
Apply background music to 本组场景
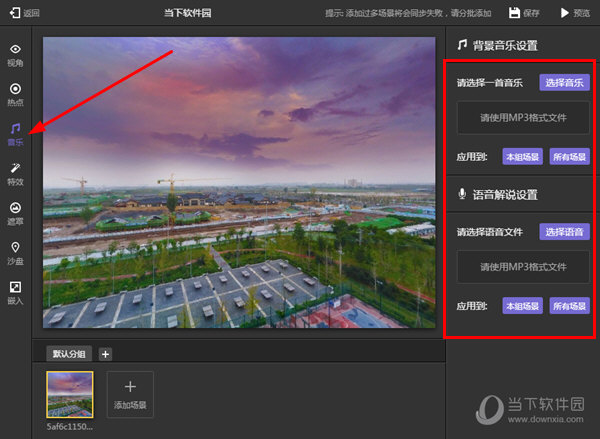tap(522, 157)
